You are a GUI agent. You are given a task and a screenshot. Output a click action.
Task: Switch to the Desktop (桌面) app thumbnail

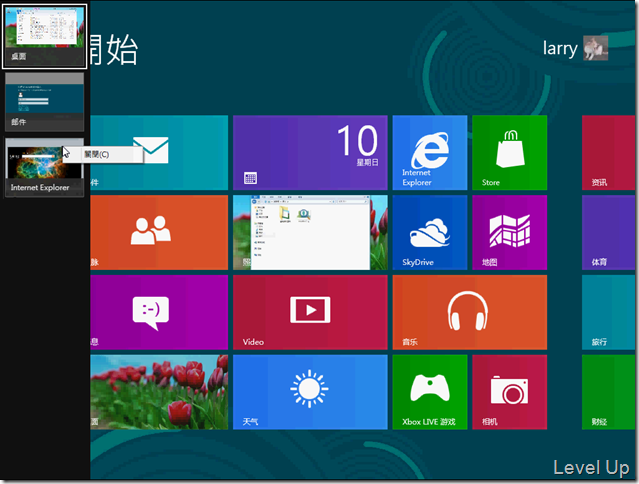pos(44,36)
